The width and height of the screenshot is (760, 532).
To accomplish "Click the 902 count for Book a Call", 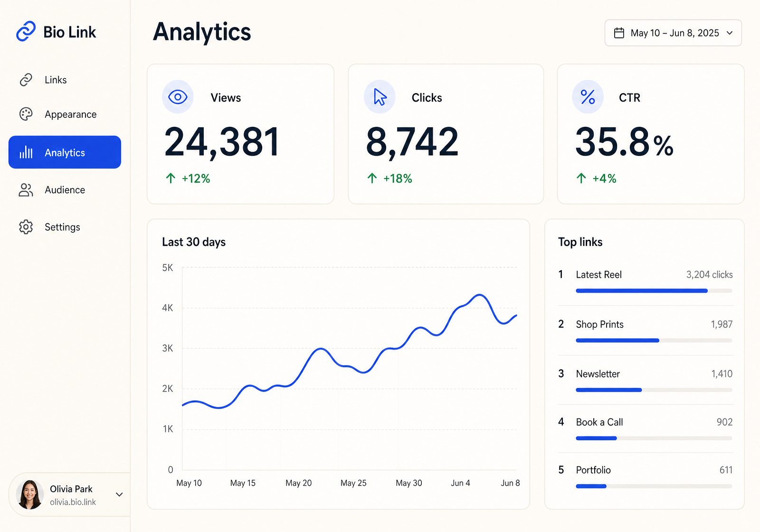I will [724, 422].
